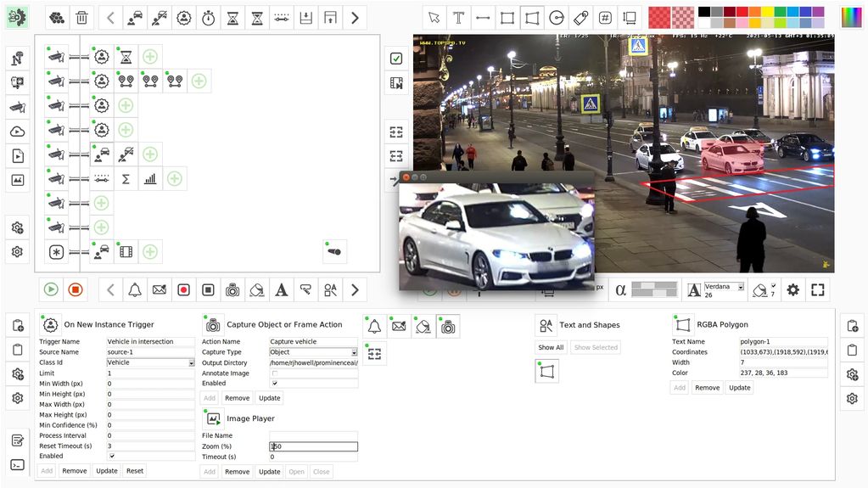The width and height of the screenshot is (868, 488).
Task: Click the Show All button
Action: click(551, 347)
